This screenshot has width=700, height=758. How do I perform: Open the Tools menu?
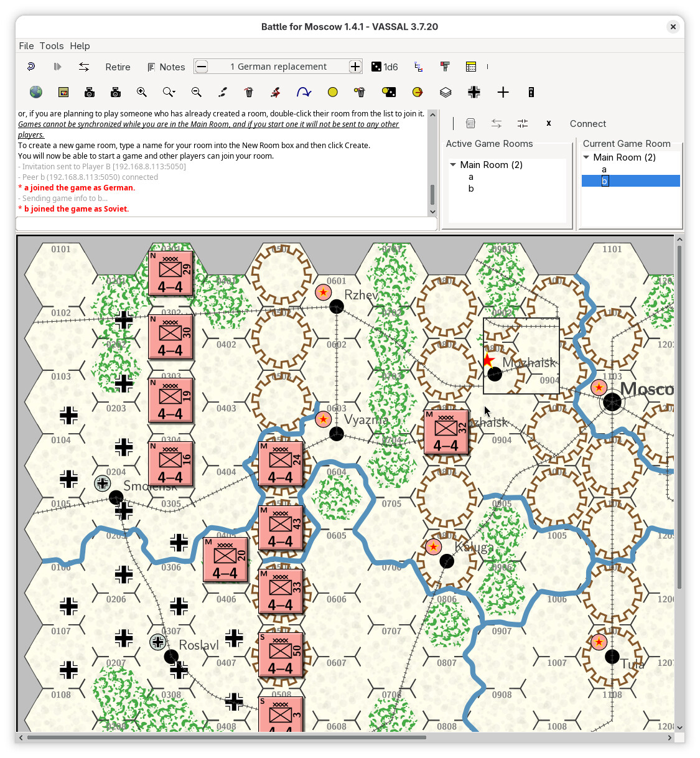[x=52, y=45]
